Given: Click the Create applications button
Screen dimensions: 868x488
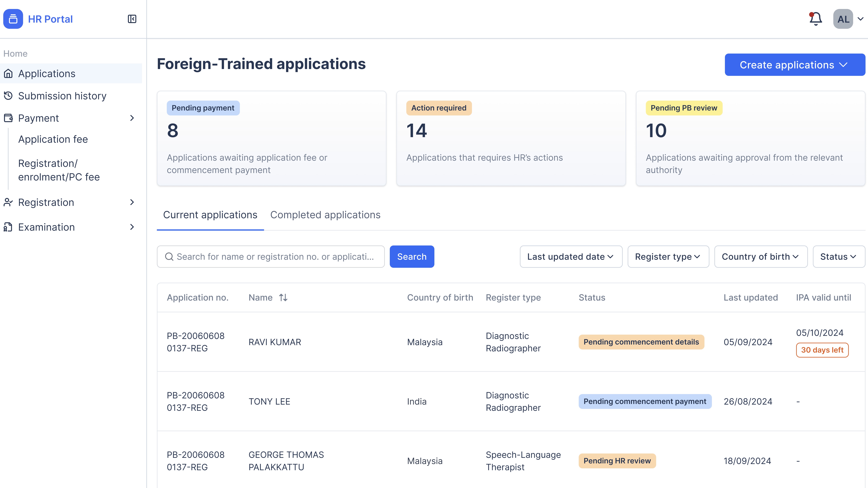Looking at the screenshot, I should click(x=795, y=65).
